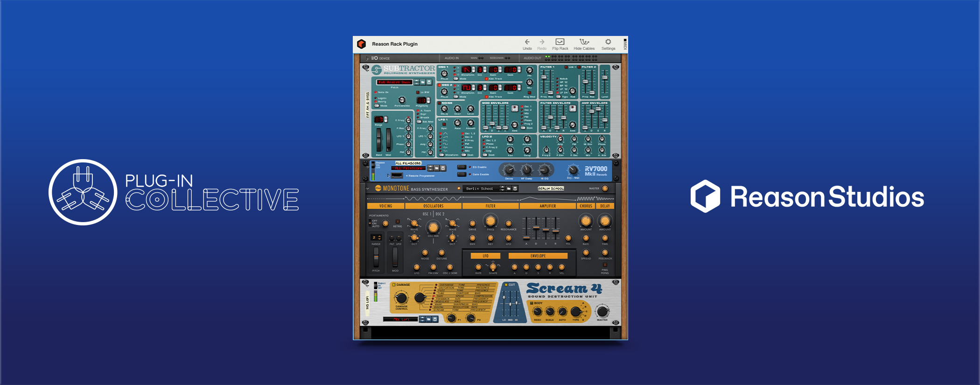Click the Monotone Master volume knob
The image size is (980, 385).
[x=605, y=189]
